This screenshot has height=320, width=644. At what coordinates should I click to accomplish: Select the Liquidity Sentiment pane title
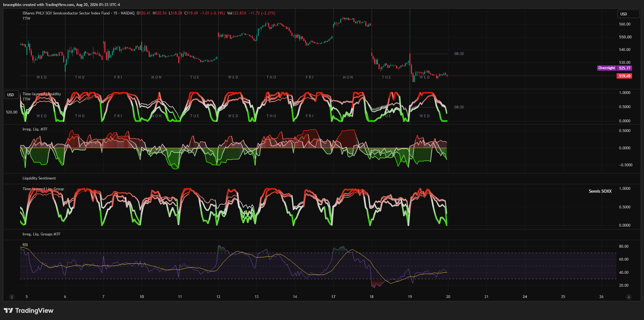pyautogui.click(x=39, y=178)
